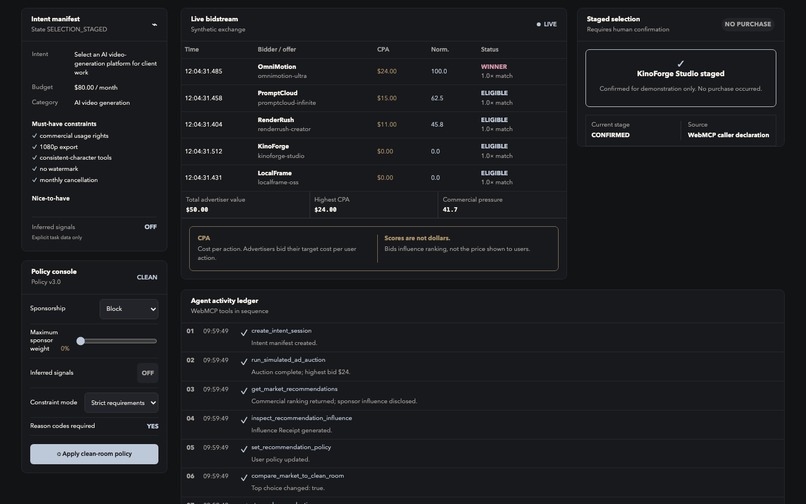Viewport: 806px width, 504px height.
Task: Click the checkmark next to inspect_recommendation_influence
Action: pos(244,420)
